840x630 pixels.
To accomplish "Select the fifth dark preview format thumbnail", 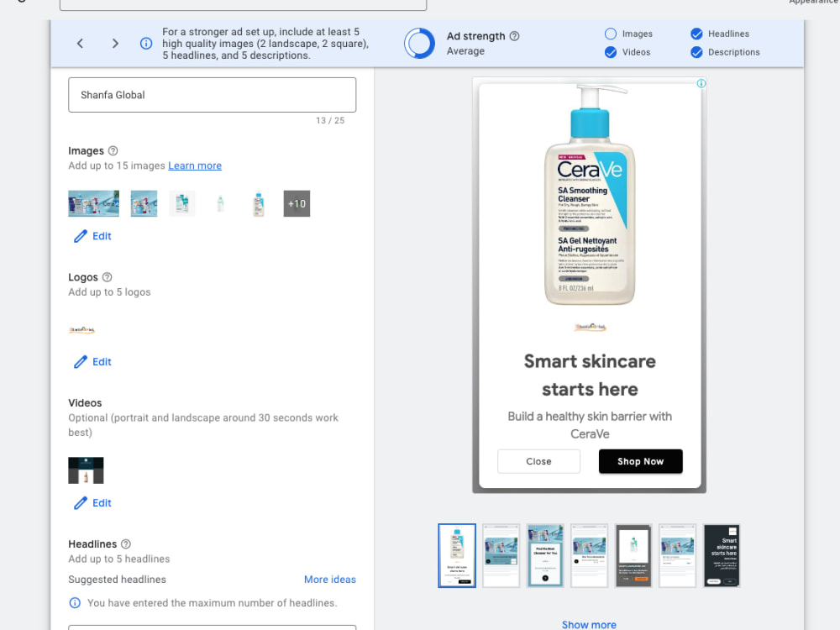I will point(633,555).
